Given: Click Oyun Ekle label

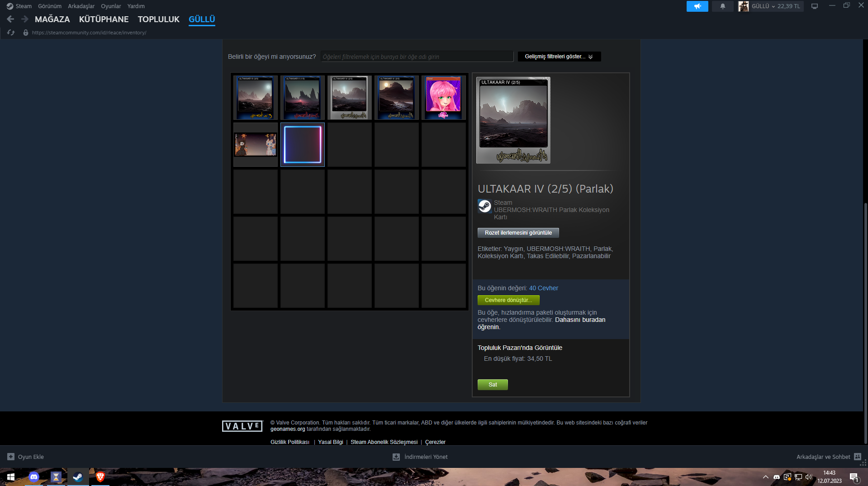Looking at the screenshot, I should pyautogui.click(x=31, y=457).
